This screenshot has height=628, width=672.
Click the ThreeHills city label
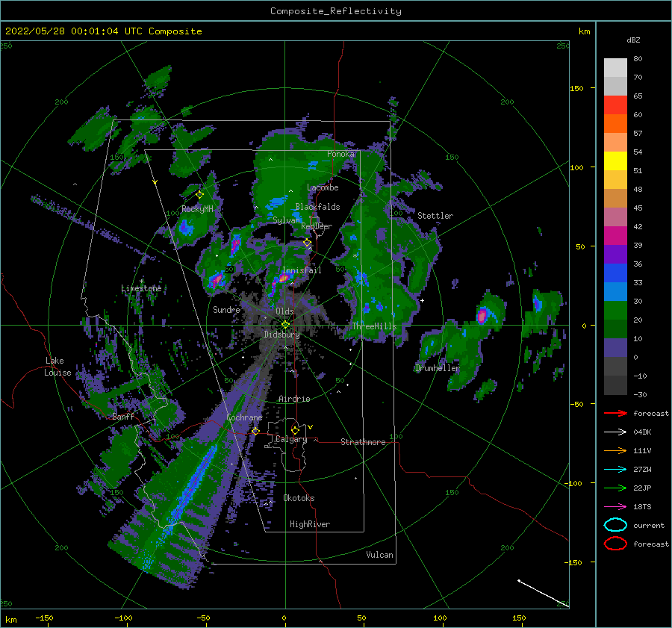374,326
